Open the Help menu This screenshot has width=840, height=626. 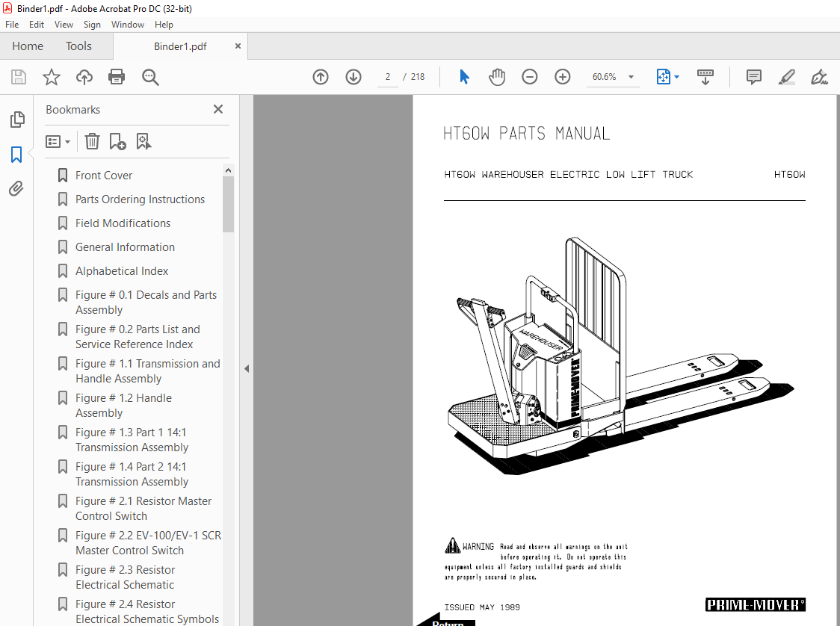(164, 25)
